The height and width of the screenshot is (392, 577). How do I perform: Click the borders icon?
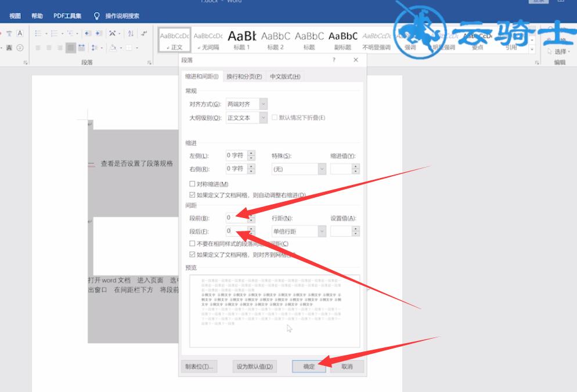[129, 48]
